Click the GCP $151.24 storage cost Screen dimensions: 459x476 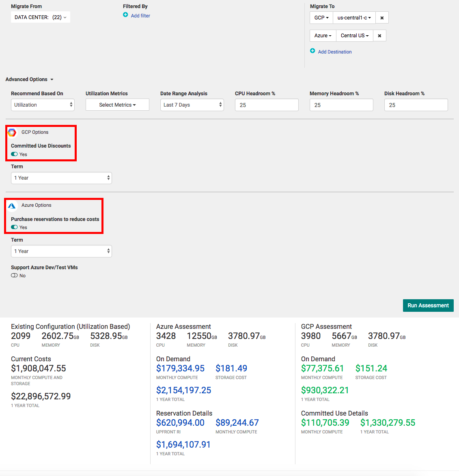coord(371,369)
